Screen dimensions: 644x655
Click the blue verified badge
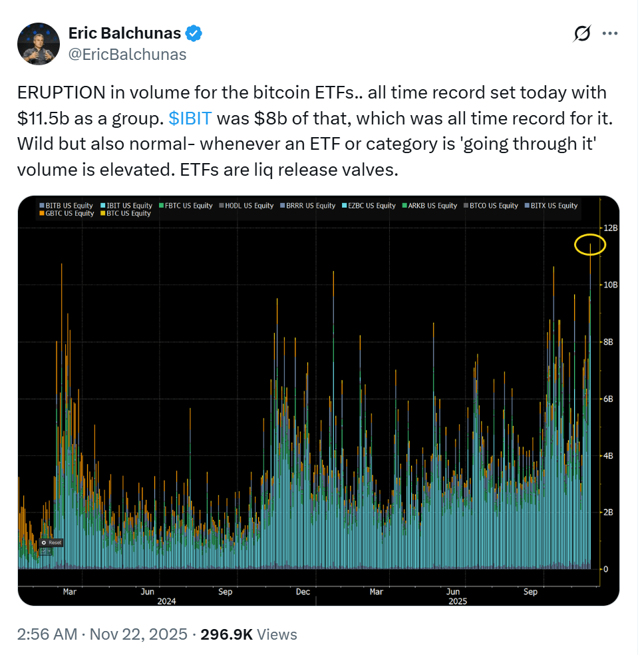(194, 33)
